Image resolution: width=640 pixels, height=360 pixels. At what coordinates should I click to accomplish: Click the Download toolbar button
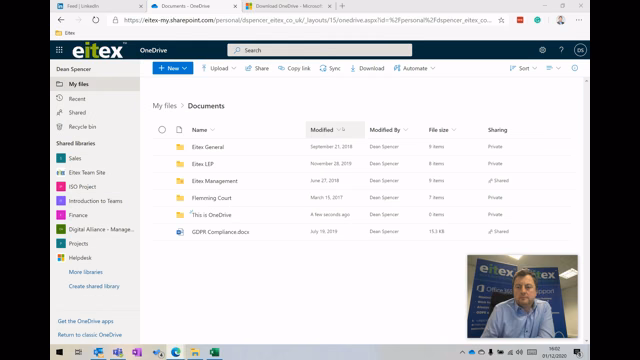(x=367, y=68)
